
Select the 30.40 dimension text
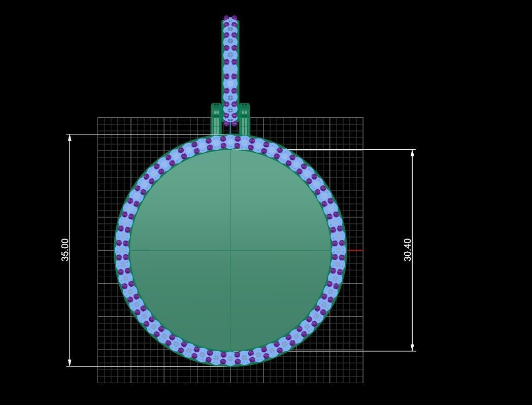[x=408, y=250]
